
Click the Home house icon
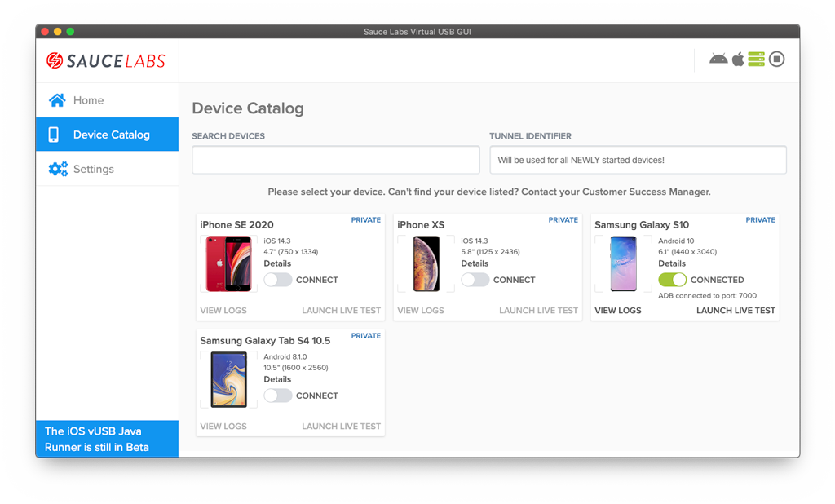(57, 100)
